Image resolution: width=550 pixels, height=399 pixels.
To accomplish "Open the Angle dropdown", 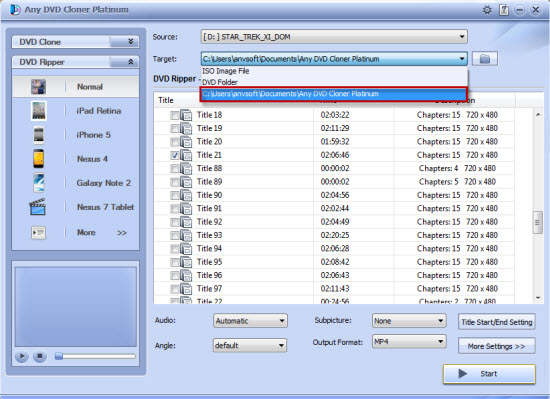I will [250, 345].
